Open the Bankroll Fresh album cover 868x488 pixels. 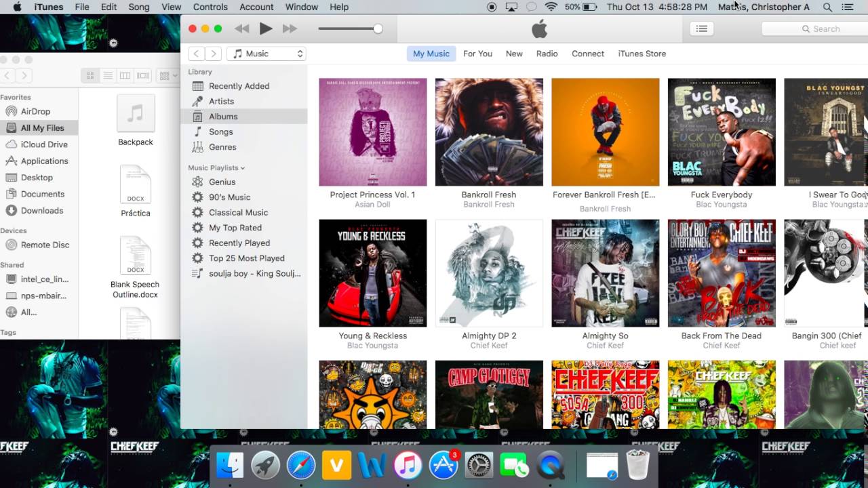[x=489, y=132]
